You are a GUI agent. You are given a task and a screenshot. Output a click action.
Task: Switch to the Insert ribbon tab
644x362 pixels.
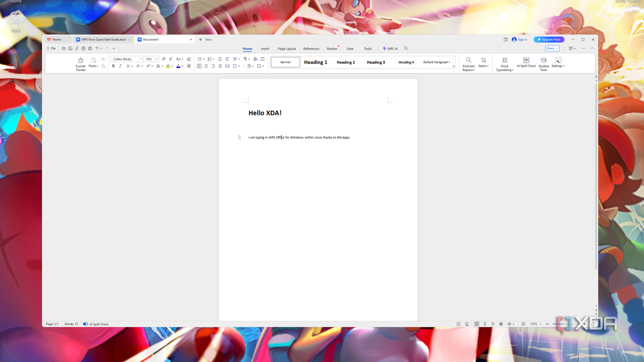pyautogui.click(x=265, y=48)
